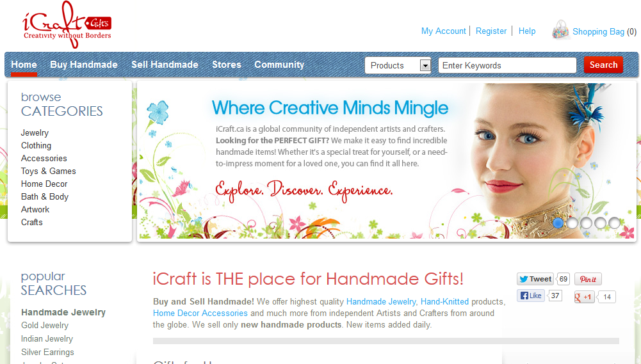Viewport: 641px width, 364px height.
Task: Click the Pinterest Pin it button
Action: (588, 279)
